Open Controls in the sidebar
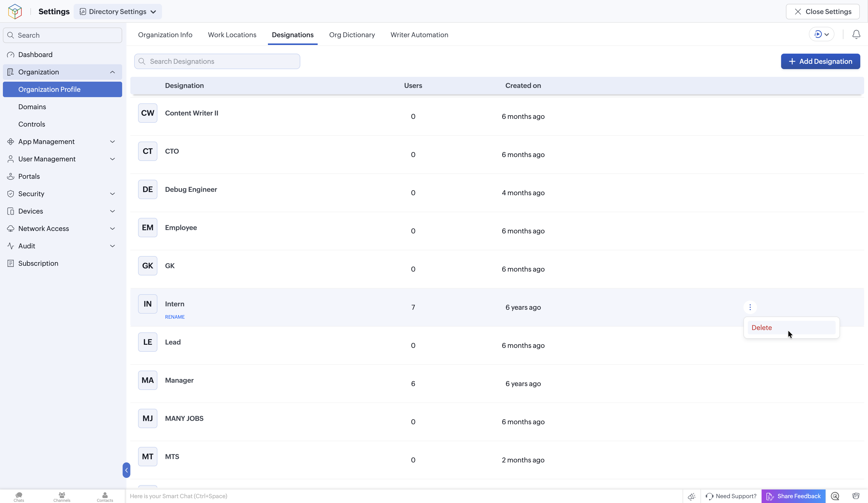The height and width of the screenshot is (503, 868). [x=62, y=124]
